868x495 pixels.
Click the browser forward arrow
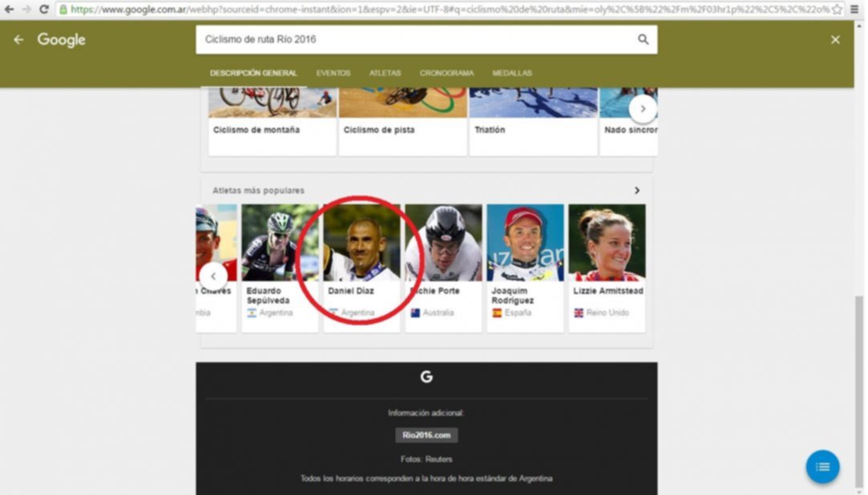26,10
